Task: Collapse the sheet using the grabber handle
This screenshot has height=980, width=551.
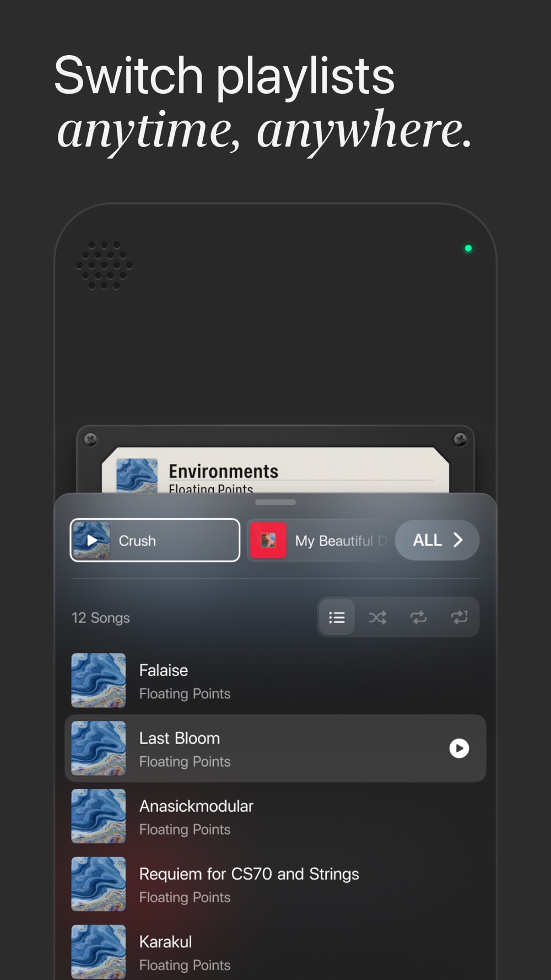Action: coord(275,502)
